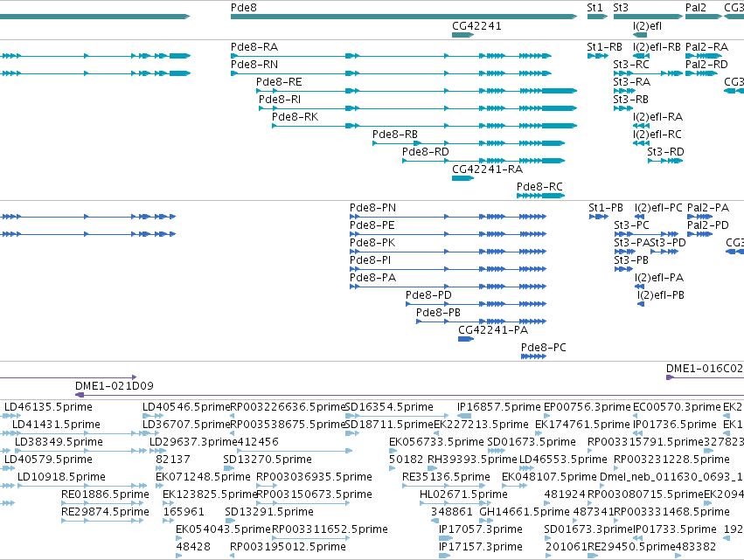This screenshot has width=744, height=560.
Task: Click protein l(2)efl-PC
Action: point(639,217)
